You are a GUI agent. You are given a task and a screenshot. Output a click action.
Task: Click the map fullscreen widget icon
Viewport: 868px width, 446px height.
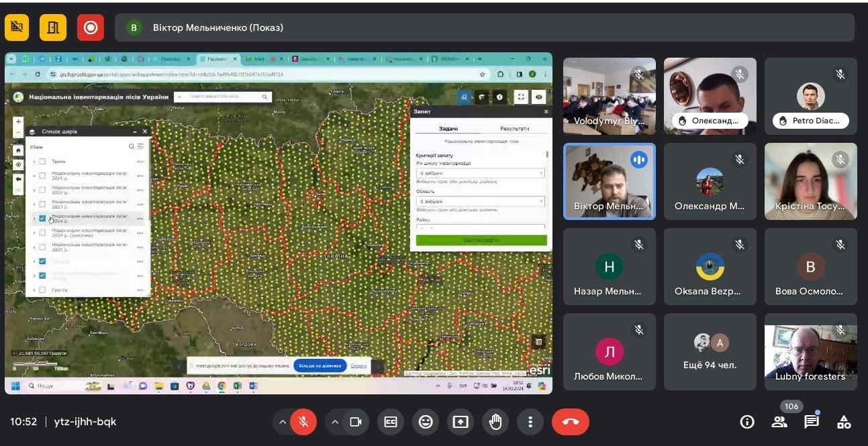point(521,97)
